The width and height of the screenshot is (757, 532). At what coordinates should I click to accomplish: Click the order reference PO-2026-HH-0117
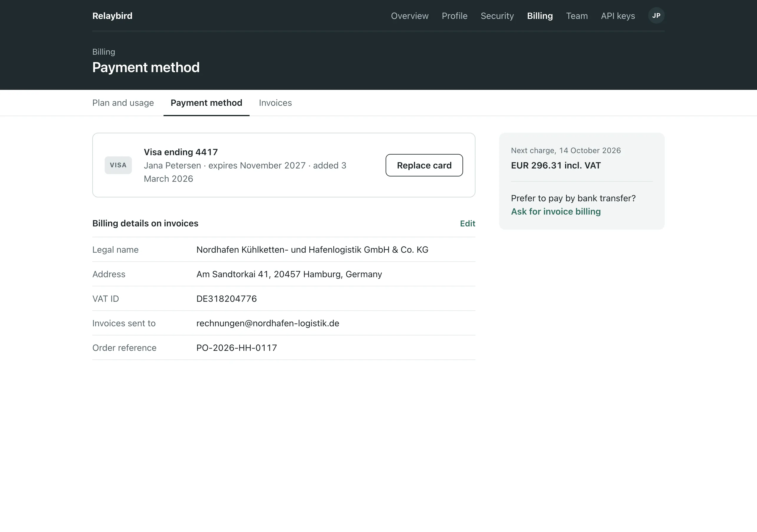tap(237, 348)
